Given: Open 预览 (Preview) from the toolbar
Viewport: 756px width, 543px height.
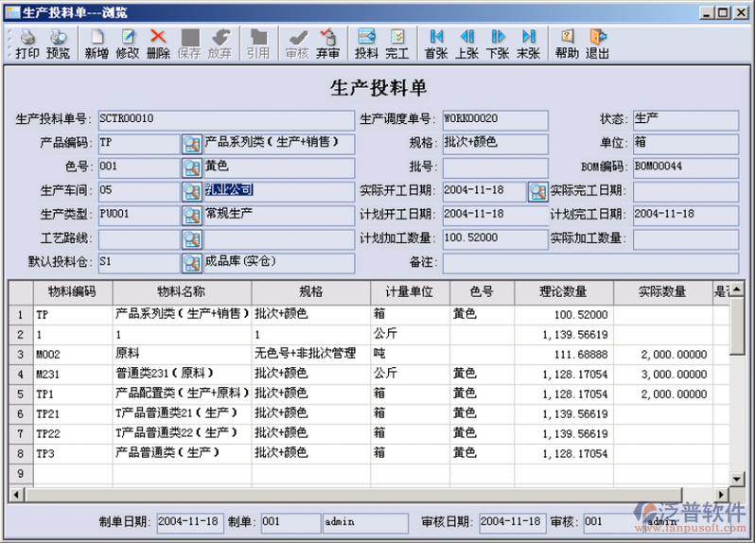Looking at the screenshot, I should tap(58, 43).
